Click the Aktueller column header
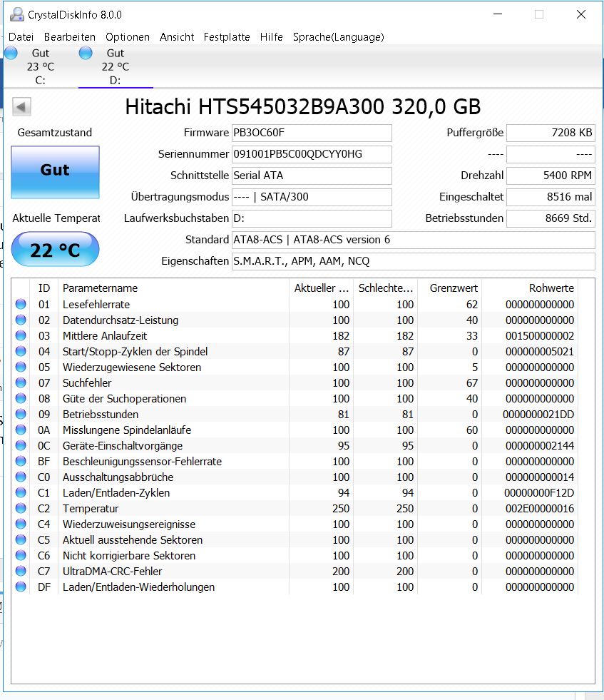 (x=321, y=288)
